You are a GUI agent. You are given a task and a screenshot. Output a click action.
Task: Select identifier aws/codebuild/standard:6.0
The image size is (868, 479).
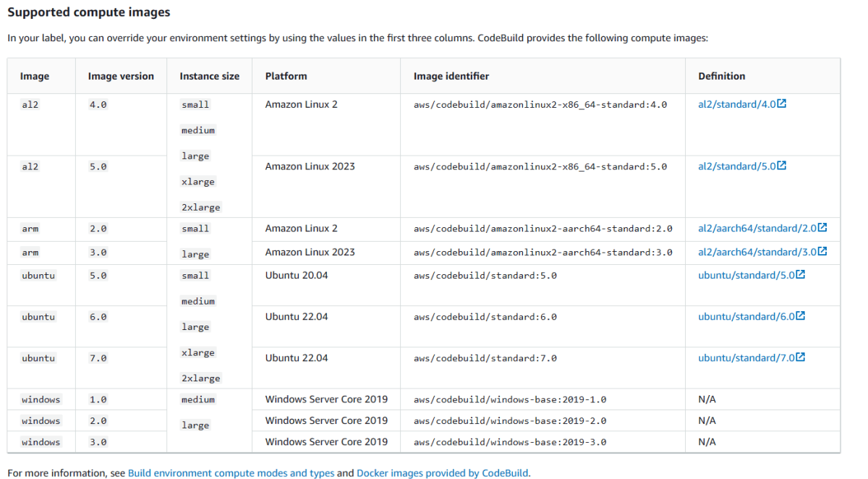click(485, 317)
